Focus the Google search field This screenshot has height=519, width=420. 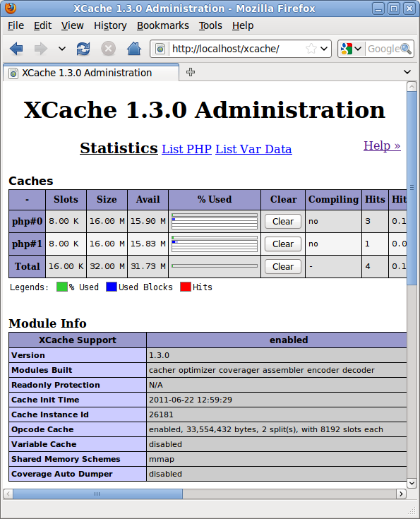tap(383, 49)
